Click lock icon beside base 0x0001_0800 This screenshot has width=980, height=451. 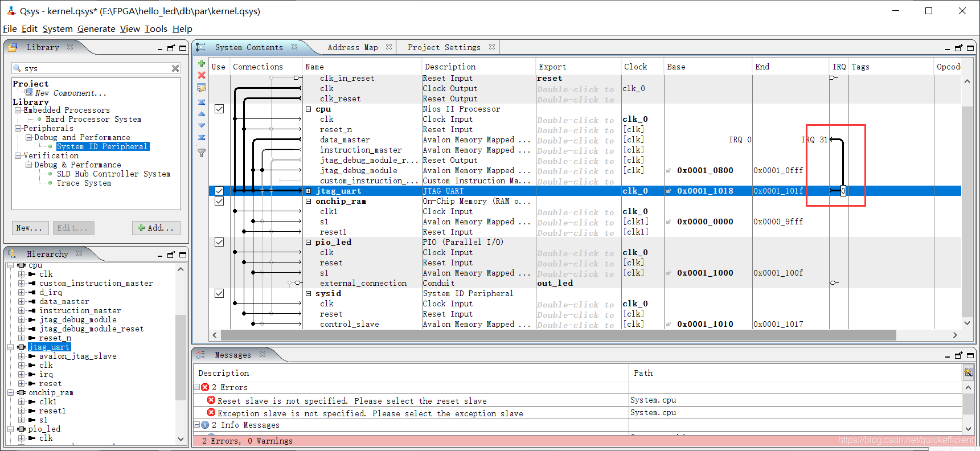[x=669, y=170]
